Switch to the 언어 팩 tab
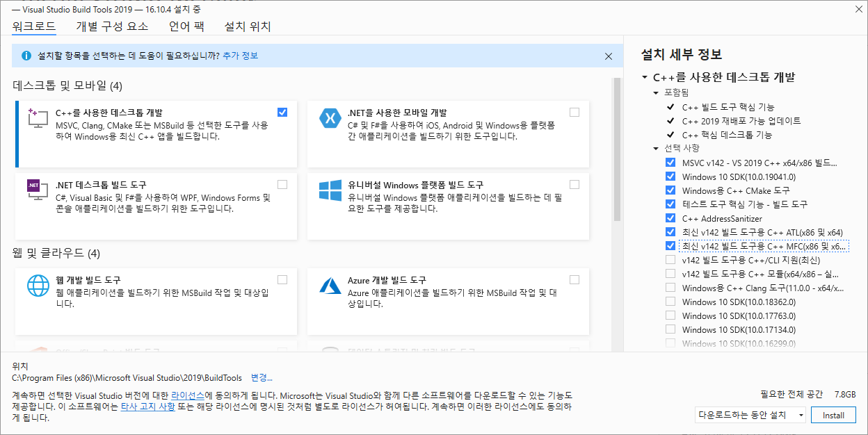This screenshot has height=435, width=868. 186,27
